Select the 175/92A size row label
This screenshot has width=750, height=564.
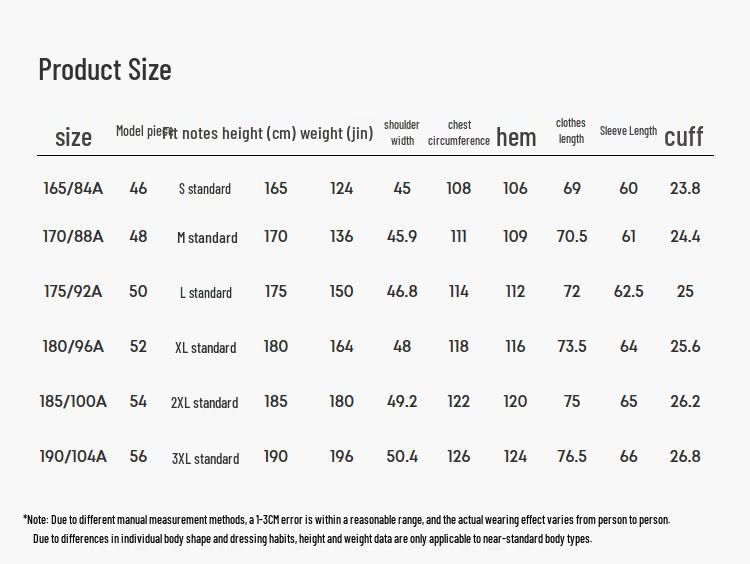tap(73, 291)
